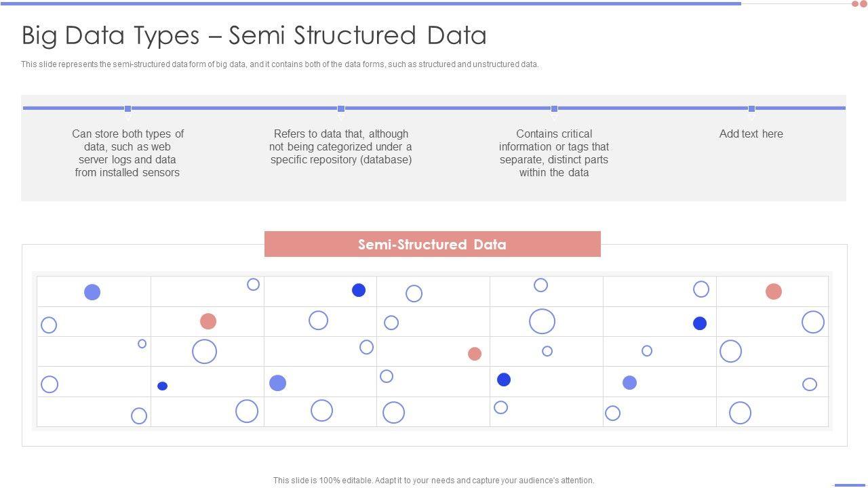Select the "Refers to data that, although" text block
This screenshot has height=488, width=868.
point(340,147)
